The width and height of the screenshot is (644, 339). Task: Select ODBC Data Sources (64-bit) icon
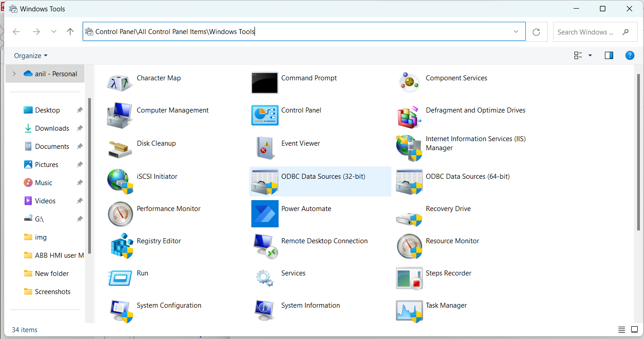(x=409, y=181)
